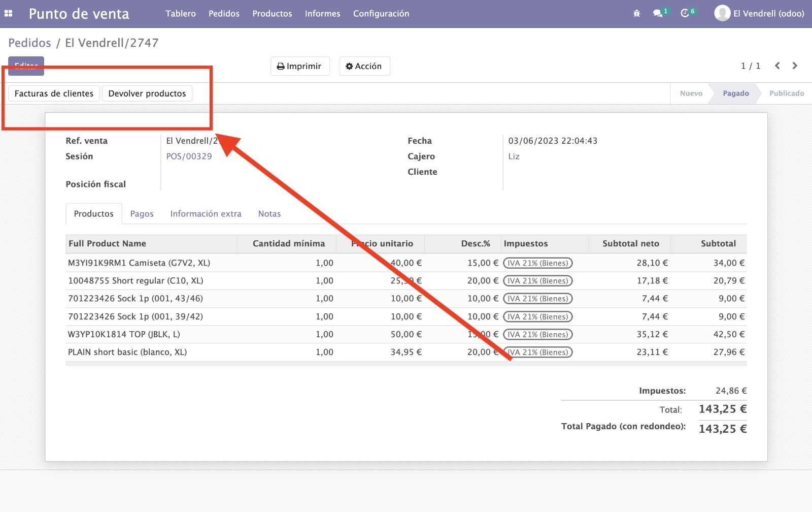812x512 pixels.
Task: Select the Notas tab
Action: (269, 214)
